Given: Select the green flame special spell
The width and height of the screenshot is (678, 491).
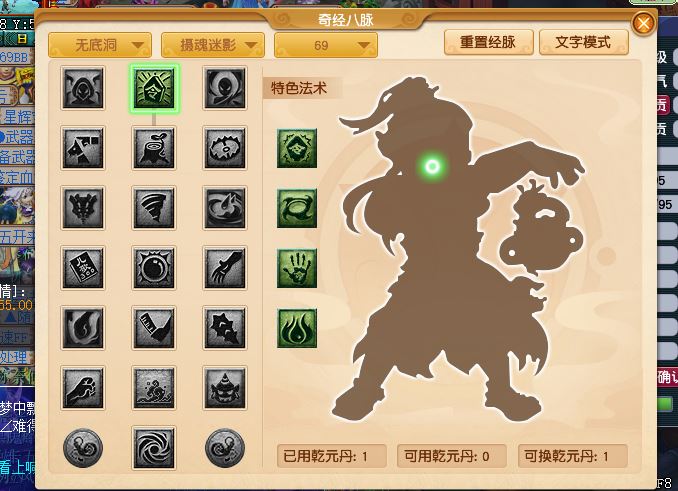Looking at the screenshot, I should [297, 328].
